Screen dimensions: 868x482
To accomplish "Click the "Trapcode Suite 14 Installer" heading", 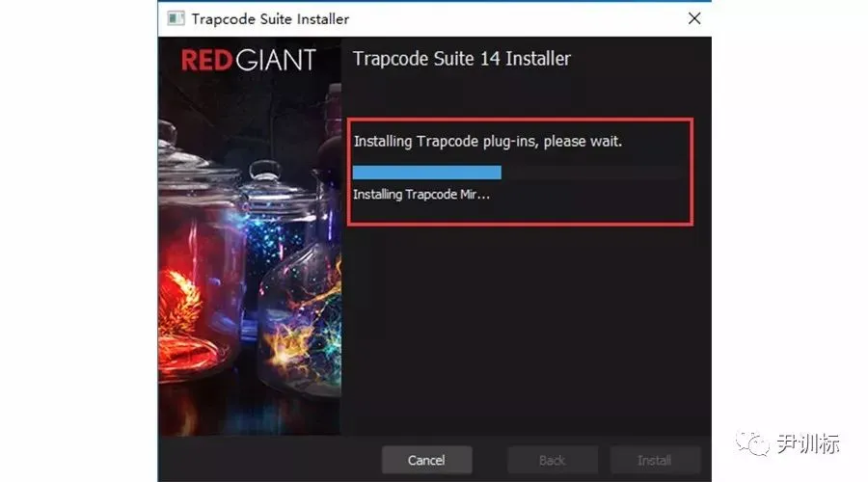I will pyautogui.click(x=462, y=59).
